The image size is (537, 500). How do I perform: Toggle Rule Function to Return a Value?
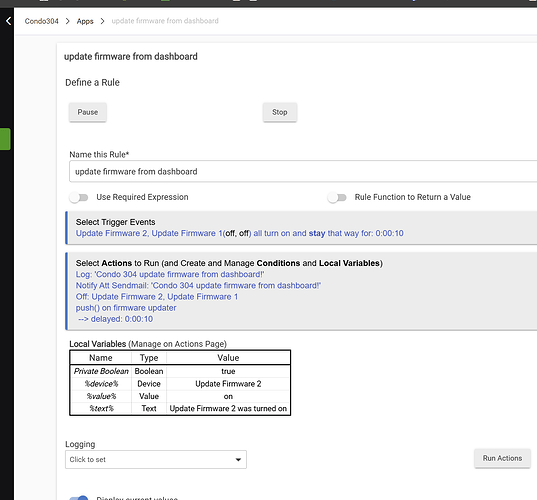click(337, 197)
